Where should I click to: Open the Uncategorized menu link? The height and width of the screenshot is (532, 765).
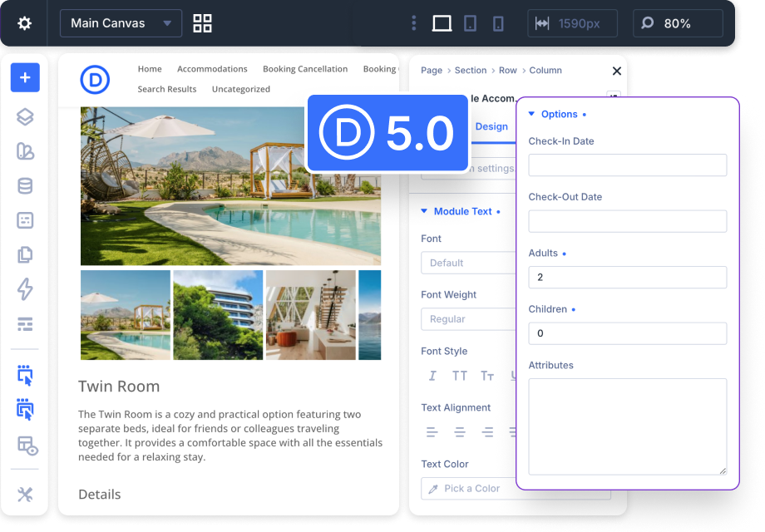click(241, 89)
